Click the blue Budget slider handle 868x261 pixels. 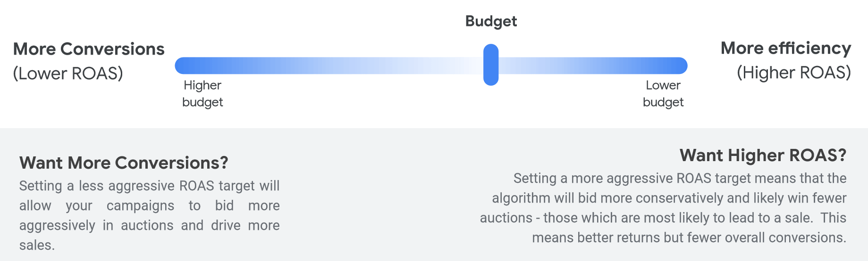coord(491,65)
